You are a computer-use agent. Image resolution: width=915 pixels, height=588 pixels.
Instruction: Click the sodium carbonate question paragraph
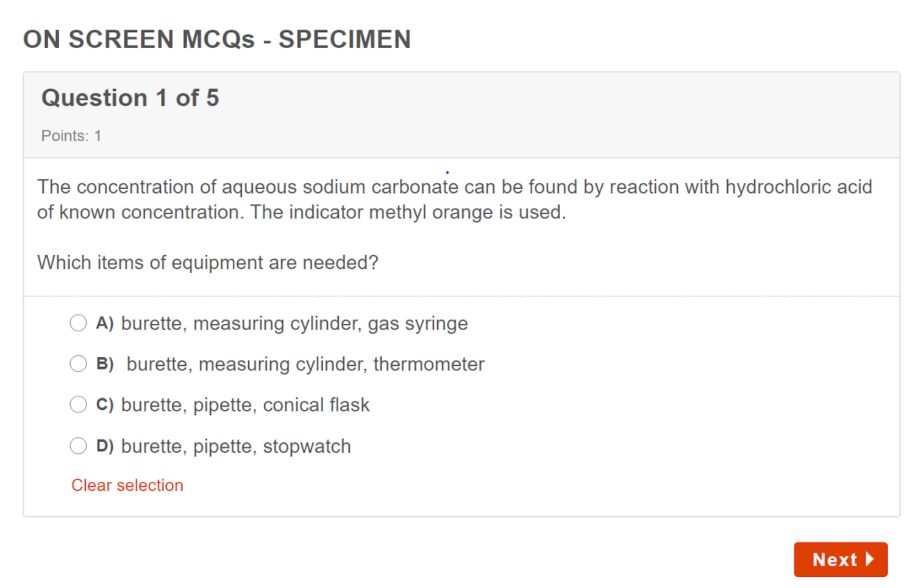pos(455,200)
